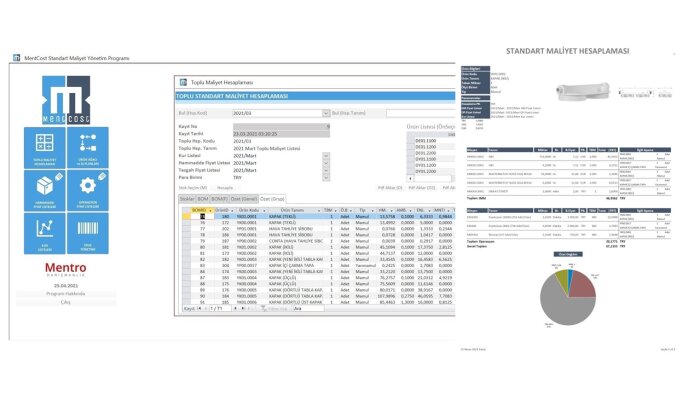Open the Toplu Maliyet Hesaplama calculator tile
This screenshot has width=700, height=394.
pos(45,147)
